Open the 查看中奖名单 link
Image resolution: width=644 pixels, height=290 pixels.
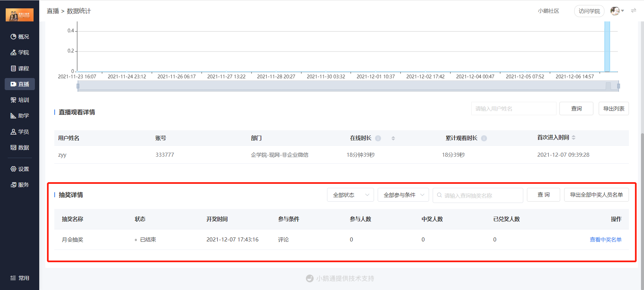(x=605, y=239)
